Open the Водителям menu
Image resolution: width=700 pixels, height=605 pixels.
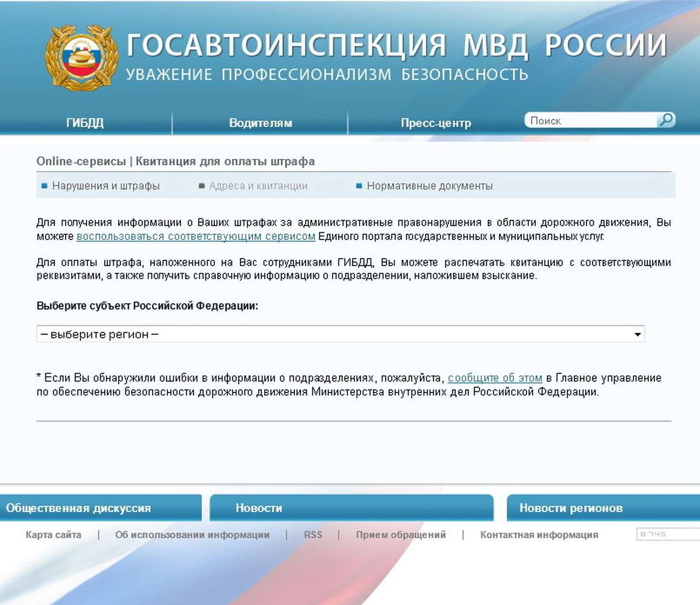tap(261, 122)
